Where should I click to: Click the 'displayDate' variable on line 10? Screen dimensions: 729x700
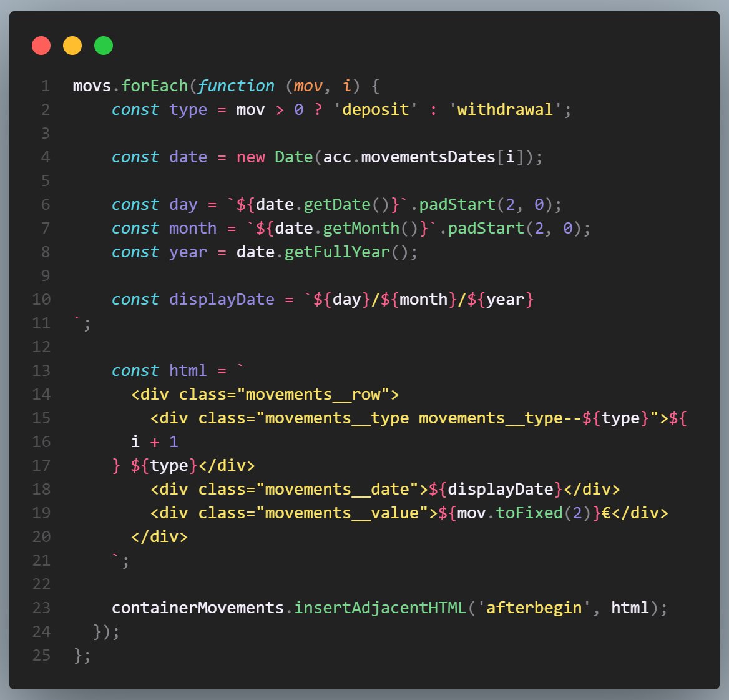point(222,300)
